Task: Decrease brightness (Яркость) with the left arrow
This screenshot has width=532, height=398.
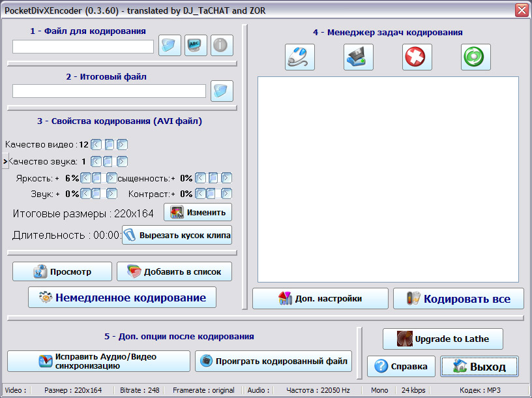Action: tap(85, 177)
